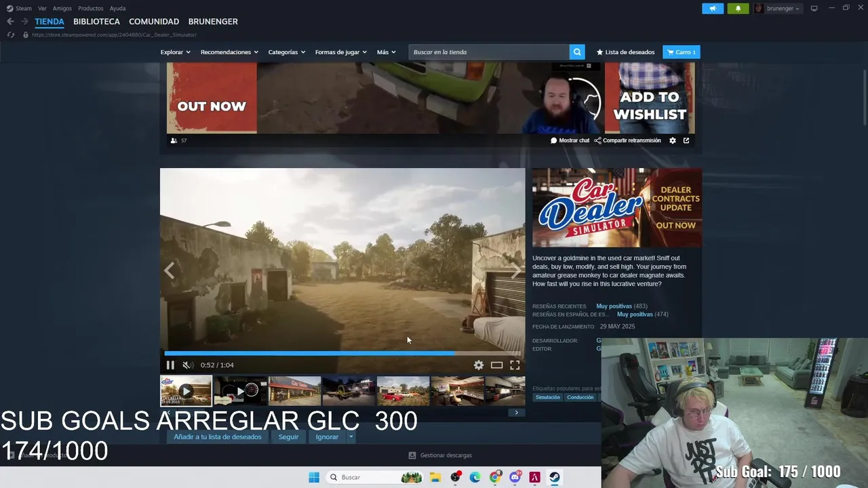
Task: Select the Conducción tag
Action: tap(580, 397)
